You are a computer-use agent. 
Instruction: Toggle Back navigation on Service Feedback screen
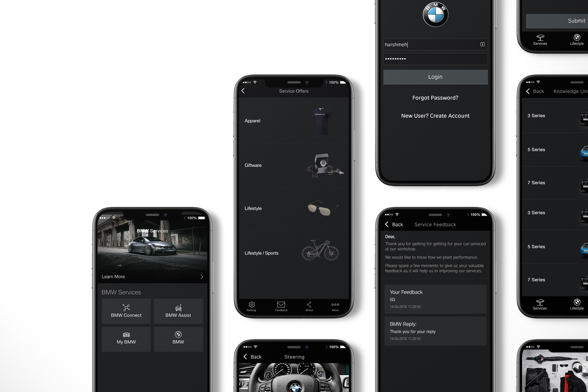(x=394, y=224)
